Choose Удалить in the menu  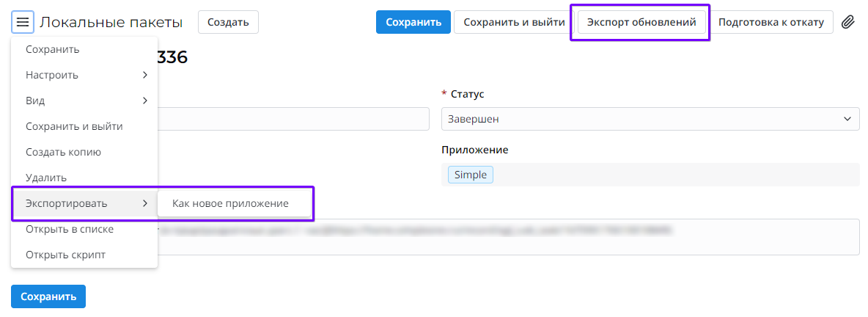(x=46, y=178)
